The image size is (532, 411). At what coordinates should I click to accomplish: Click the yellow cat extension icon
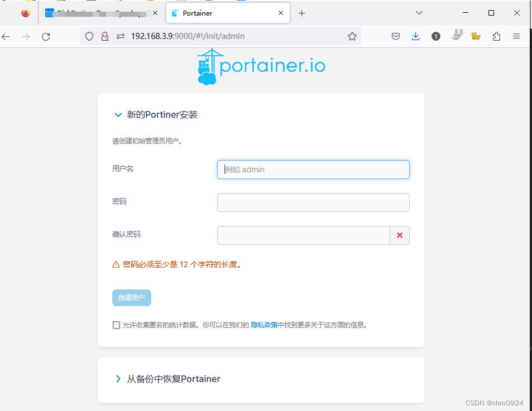[x=476, y=36]
